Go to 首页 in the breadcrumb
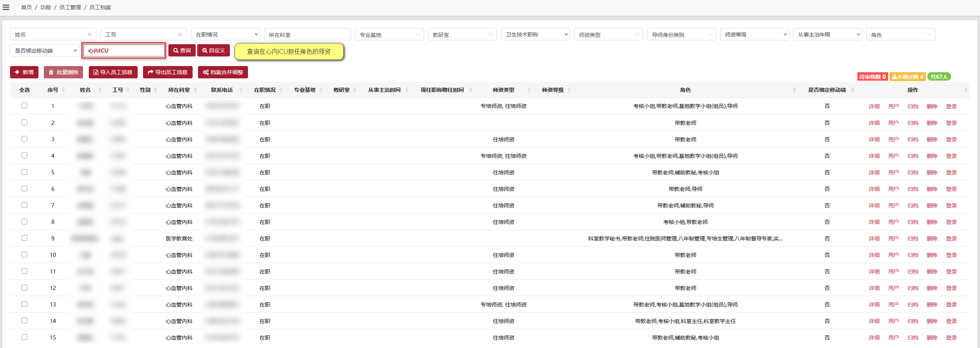The width and height of the screenshot is (980, 348). pos(27,7)
